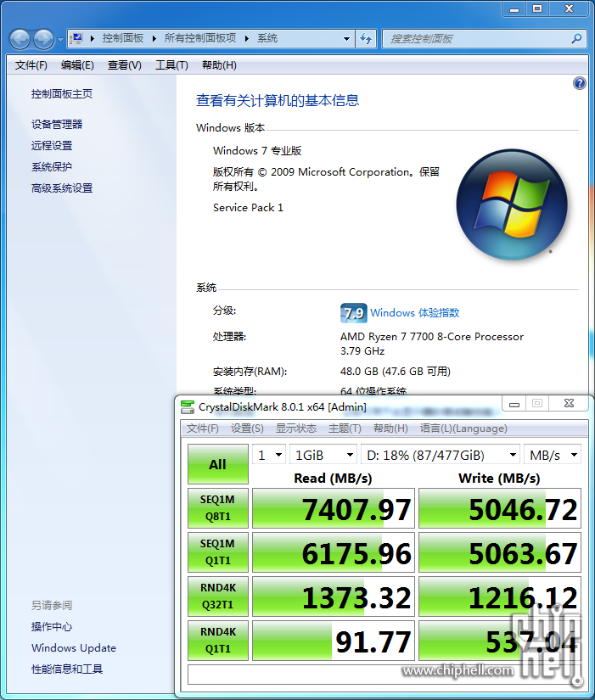Open 远程设置 from the sidebar

[52, 146]
